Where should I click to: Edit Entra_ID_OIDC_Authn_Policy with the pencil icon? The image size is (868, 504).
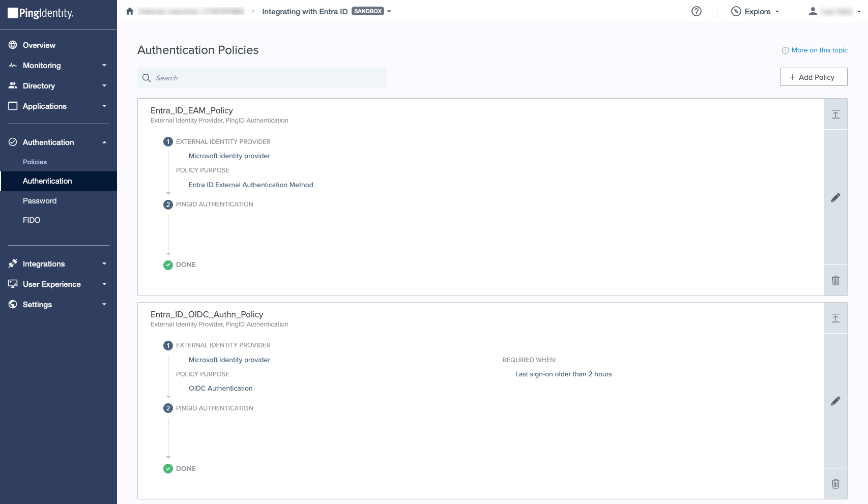(x=835, y=401)
